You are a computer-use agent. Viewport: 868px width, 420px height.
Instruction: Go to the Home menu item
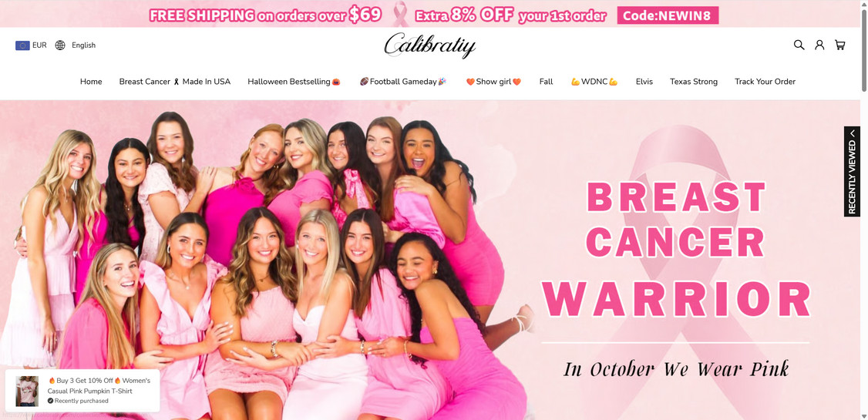click(x=91, y=82)
